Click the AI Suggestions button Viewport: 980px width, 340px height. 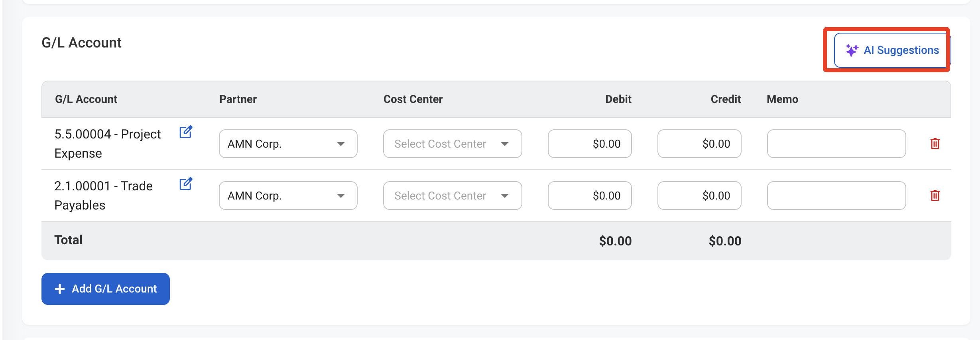tap(892, 50)
